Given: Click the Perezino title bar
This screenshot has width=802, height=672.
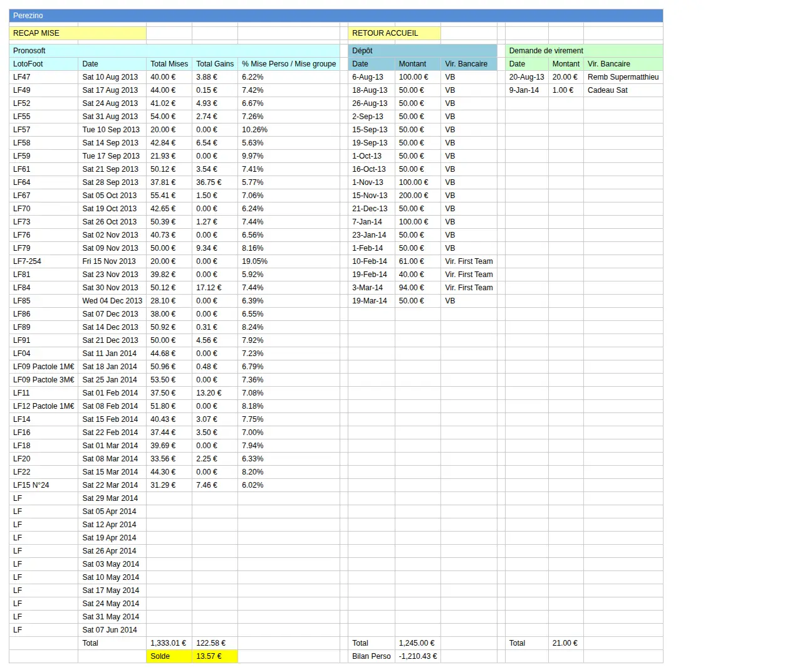Looking at the screenshot, I should (x=336, y=16).
